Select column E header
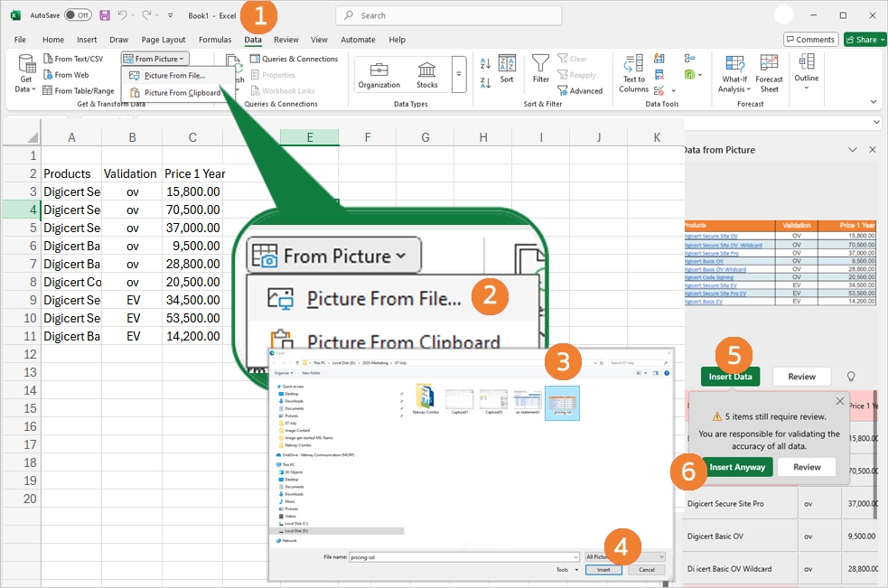888x588 pixels. pos(310,137)
